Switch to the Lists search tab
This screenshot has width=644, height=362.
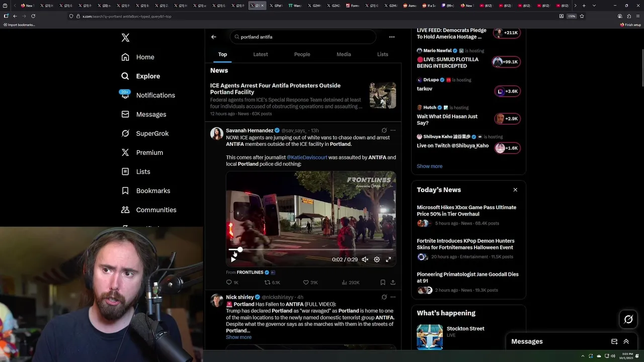point(382,54)
